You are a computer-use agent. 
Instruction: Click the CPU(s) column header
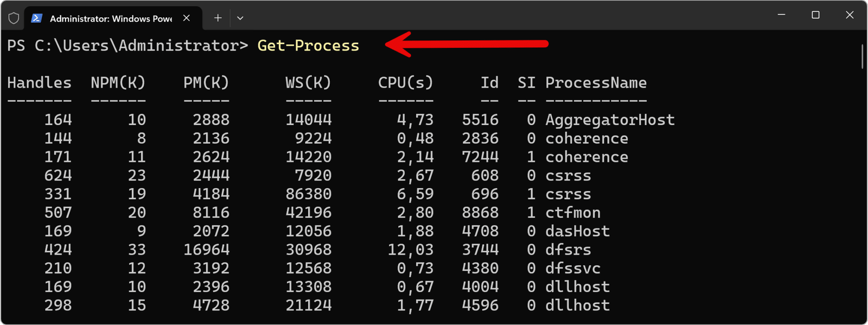pos(405,82)
